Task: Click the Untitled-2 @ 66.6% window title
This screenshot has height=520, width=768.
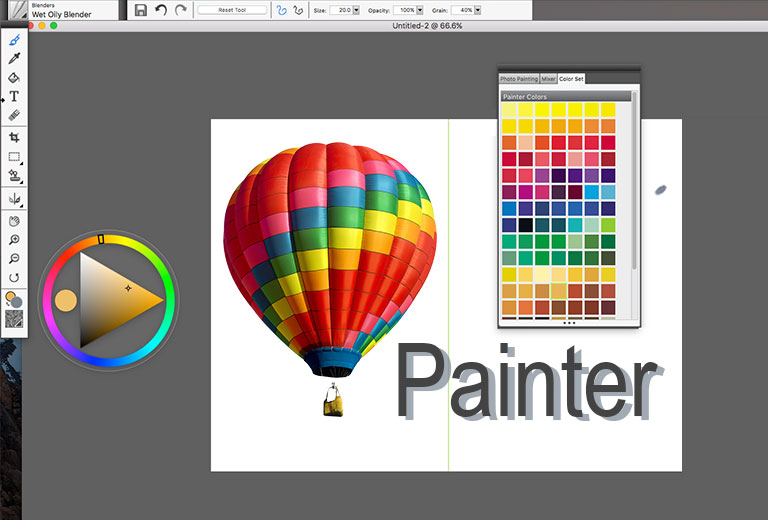Action: click(x=427, y=25)
